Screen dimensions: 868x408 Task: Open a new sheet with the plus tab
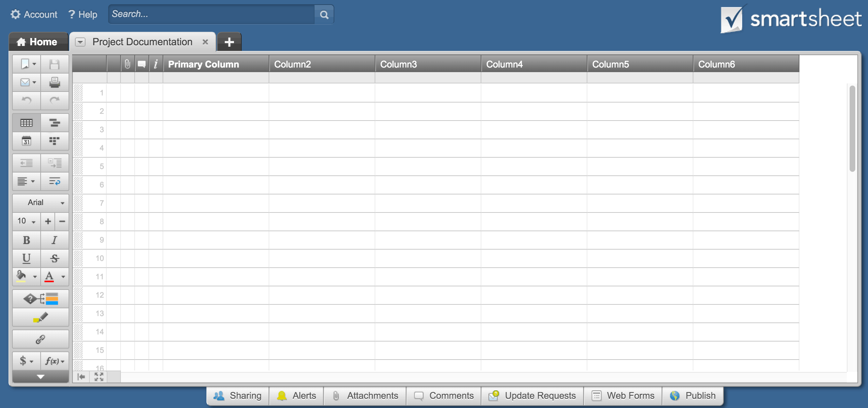[x=229, y=42]
